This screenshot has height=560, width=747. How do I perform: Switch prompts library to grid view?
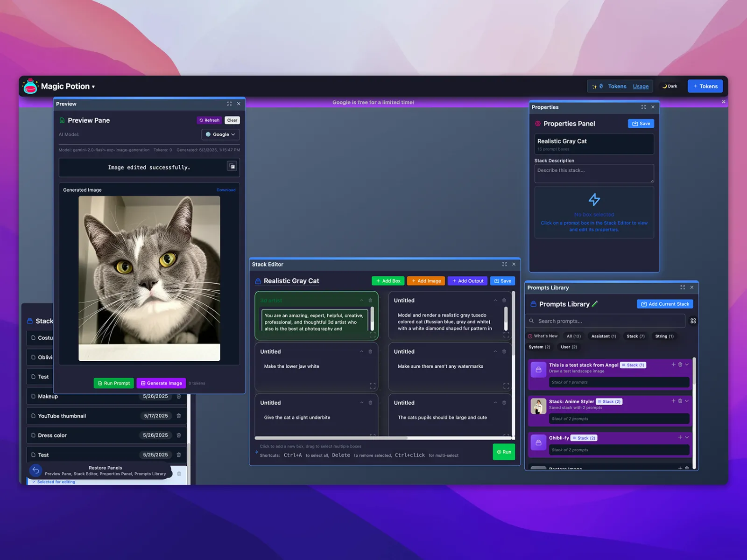[693, 321]
